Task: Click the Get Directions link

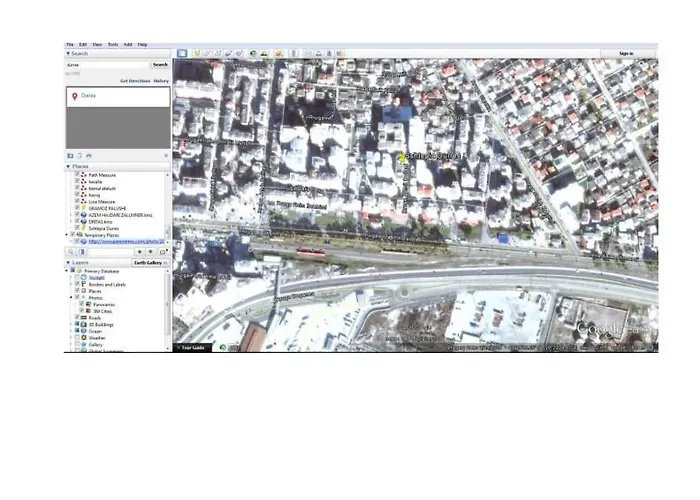Action: (x=134, y=80)
